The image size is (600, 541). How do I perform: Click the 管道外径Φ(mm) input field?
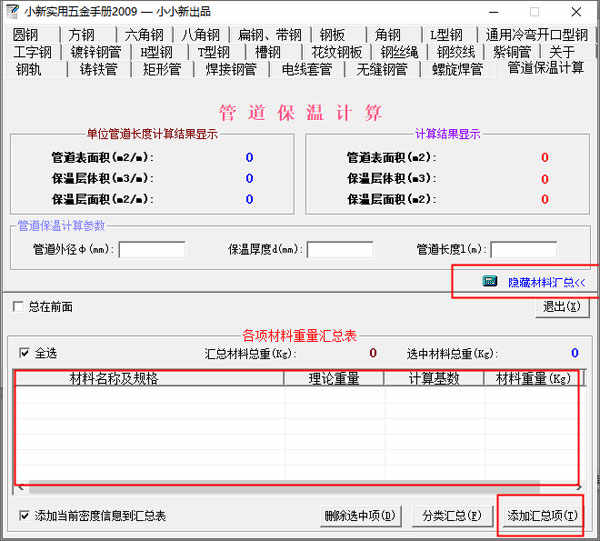(x=152, y=249)
